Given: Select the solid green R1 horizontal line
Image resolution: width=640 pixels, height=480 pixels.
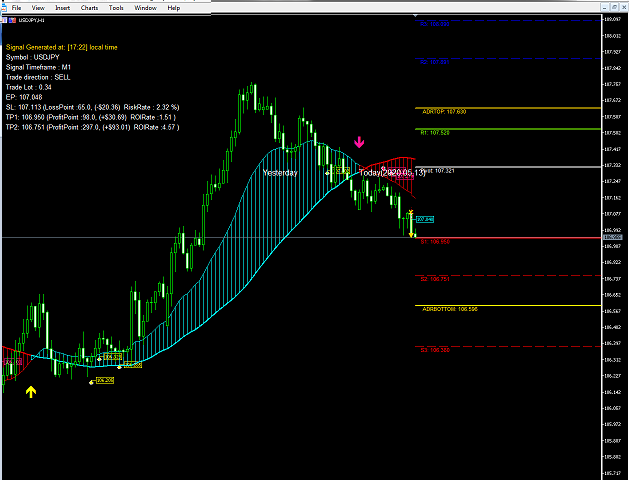Looking at the screenshot, I should [508, 129].
